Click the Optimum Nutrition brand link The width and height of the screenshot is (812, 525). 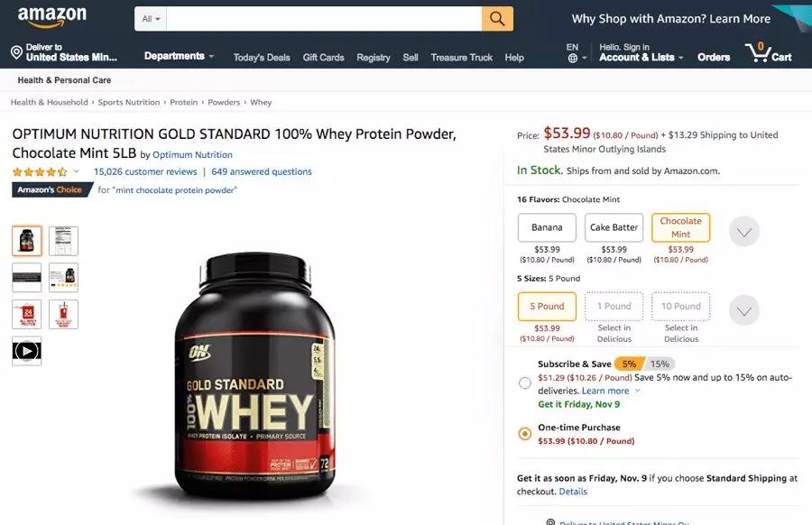(192, 154)
